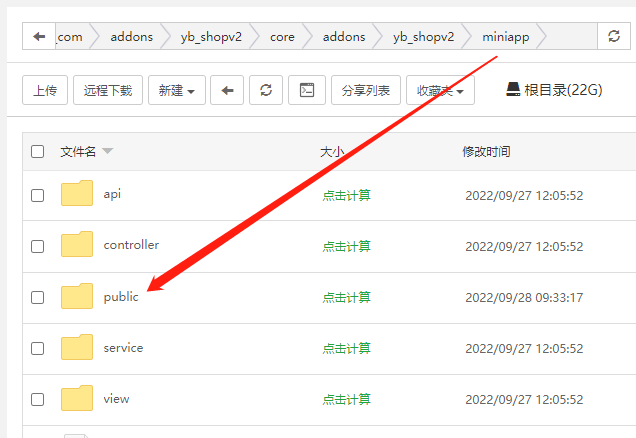Check the view row checkbox

[37, 399]
